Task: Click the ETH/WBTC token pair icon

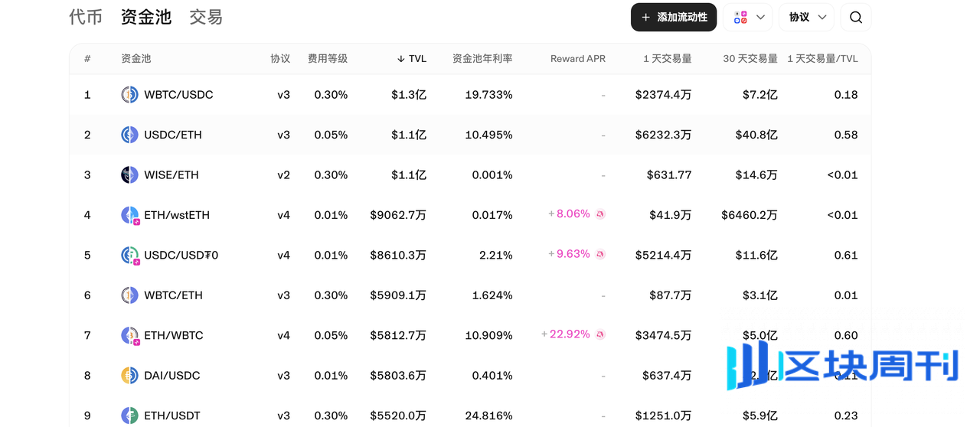Action: pyautogui.click(x=130, y=336)
